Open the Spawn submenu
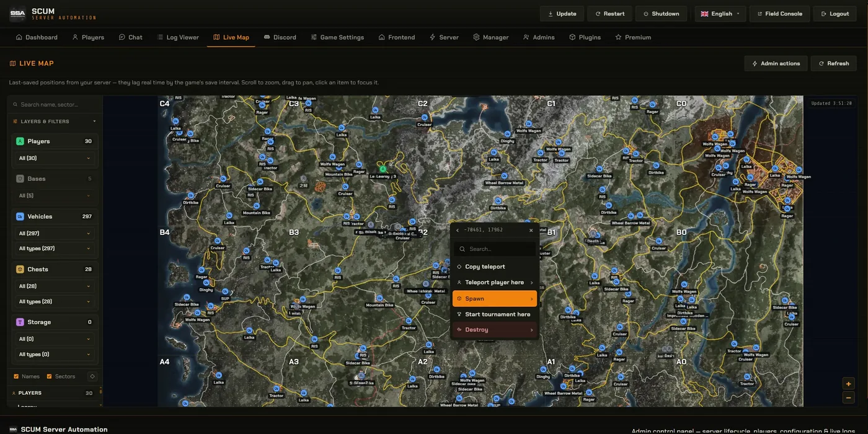Viewport: 868px width, 434px height. [495, 299]
